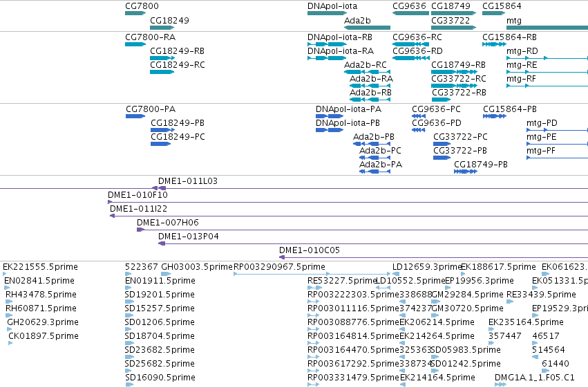Select protein CG9636-PC
Viewport: 588px width, 388px height.
coord(419,116)
